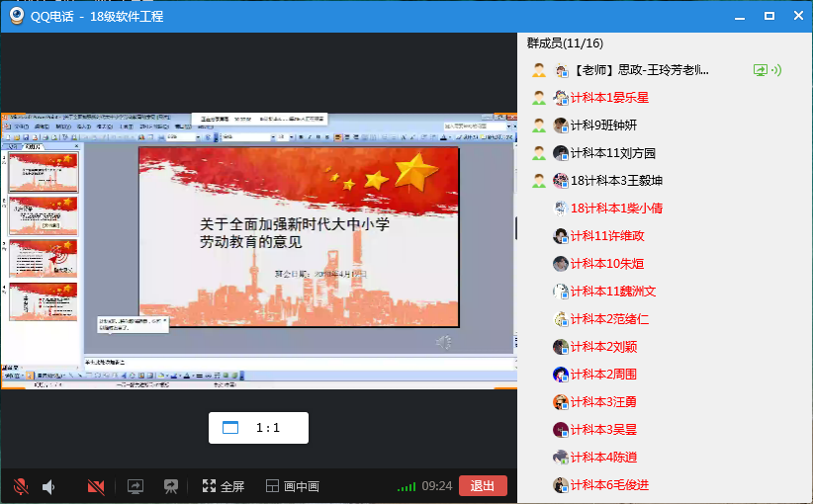Click the teacher's green screen-sharing indicator
The height and width of the screenshot is (504, 813).
[x=760, y=70]
